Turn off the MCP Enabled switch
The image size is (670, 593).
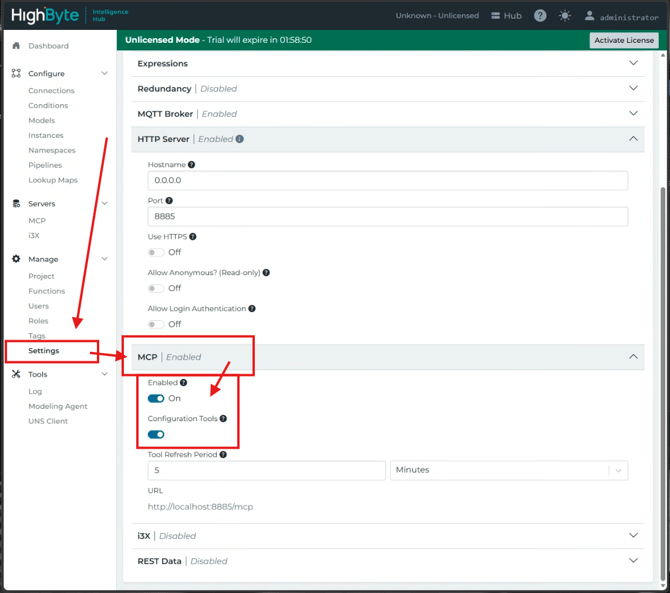tap(156, 398)
